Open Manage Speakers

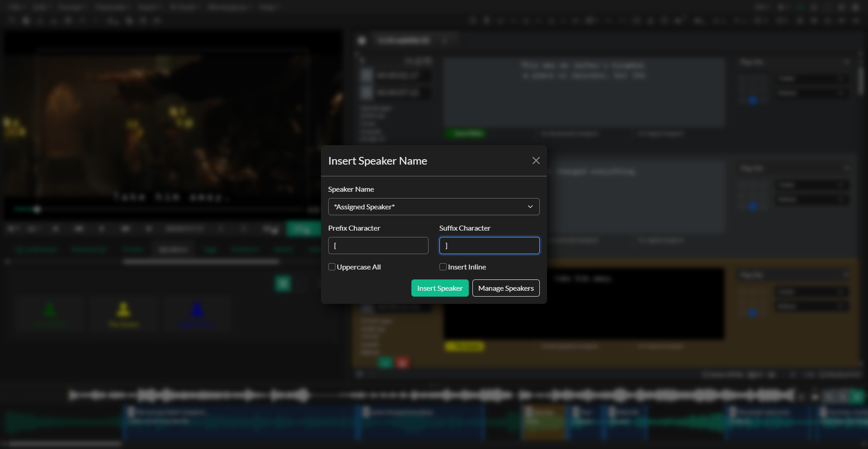(505, 288)
